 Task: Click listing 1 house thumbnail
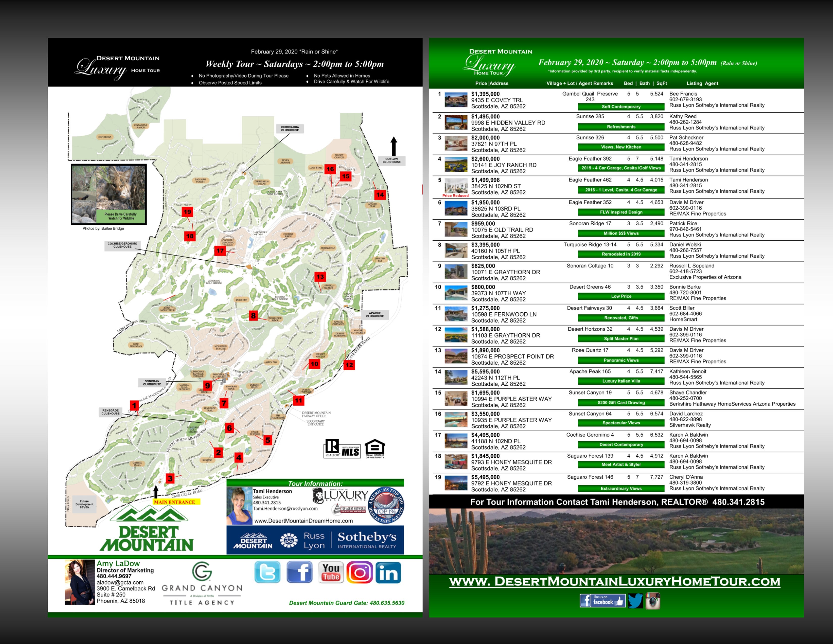[456, 100]
